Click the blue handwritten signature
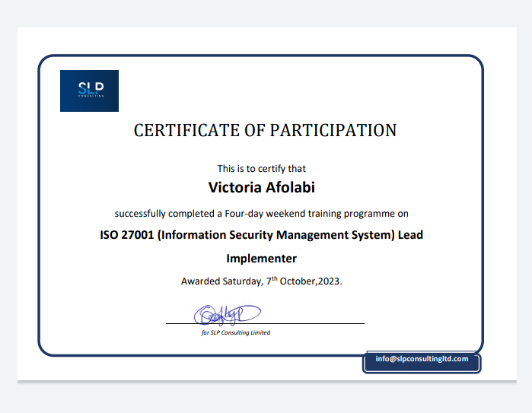The image size is (532, 413). tap(228, 315)
